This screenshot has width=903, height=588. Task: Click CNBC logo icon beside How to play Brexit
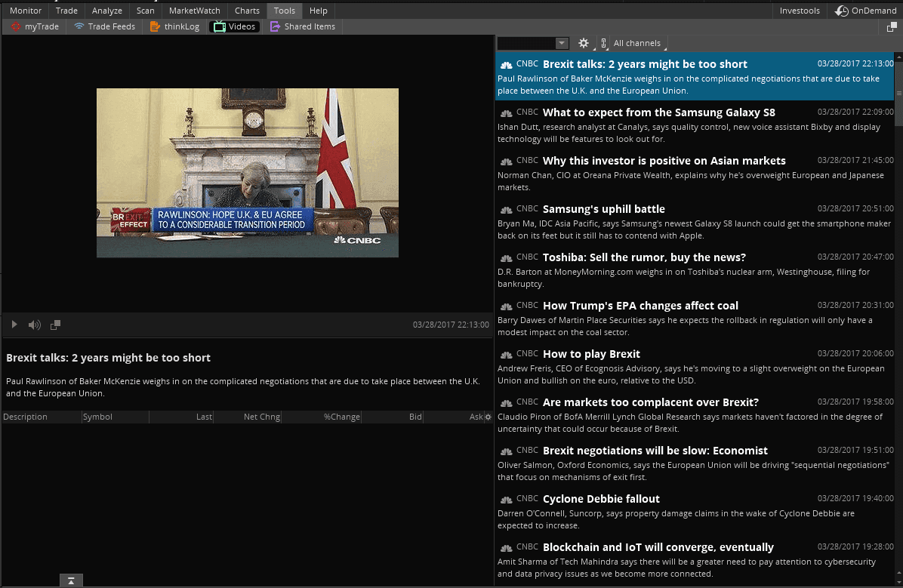[x=506, y=356]
